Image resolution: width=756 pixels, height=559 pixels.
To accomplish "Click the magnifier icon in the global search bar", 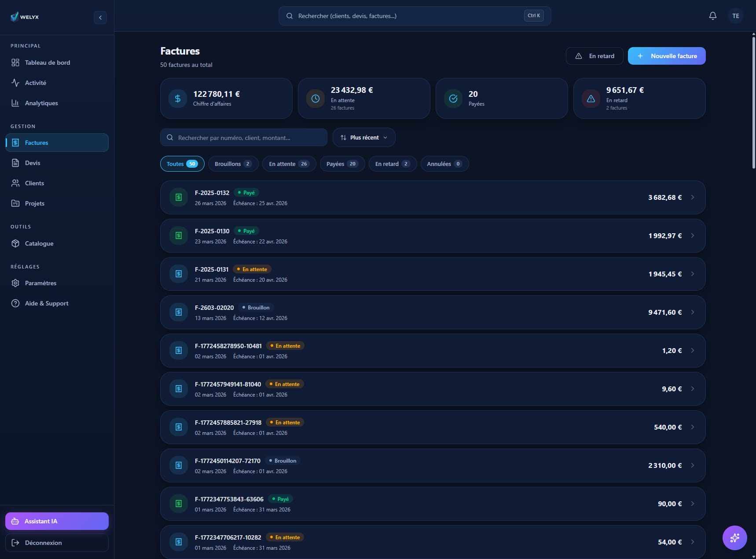I will click(x=290, y=16).
